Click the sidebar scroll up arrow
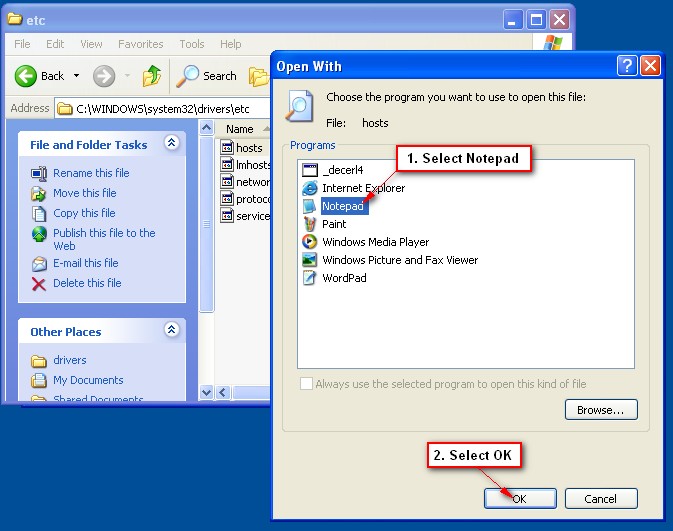Viewport: 673px width, 531px height. pos(206,127)
